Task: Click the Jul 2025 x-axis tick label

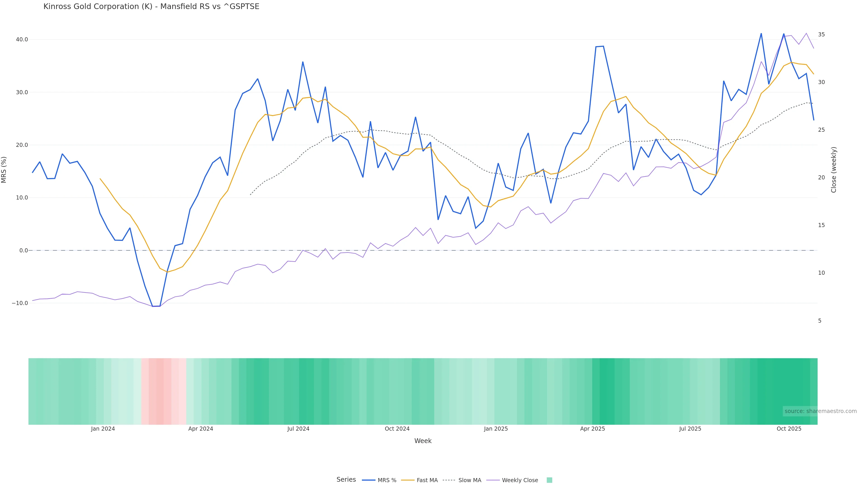Action: (x=690, y=429)
